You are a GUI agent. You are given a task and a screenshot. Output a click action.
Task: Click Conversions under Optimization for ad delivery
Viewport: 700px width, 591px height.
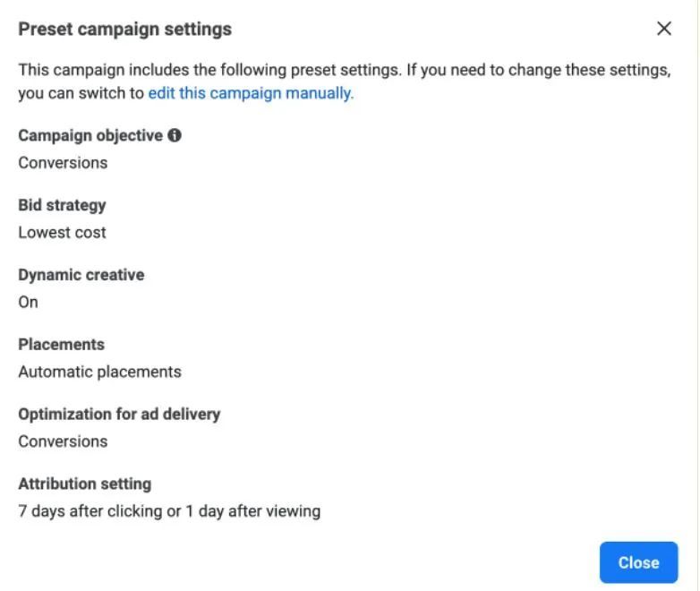63,442
